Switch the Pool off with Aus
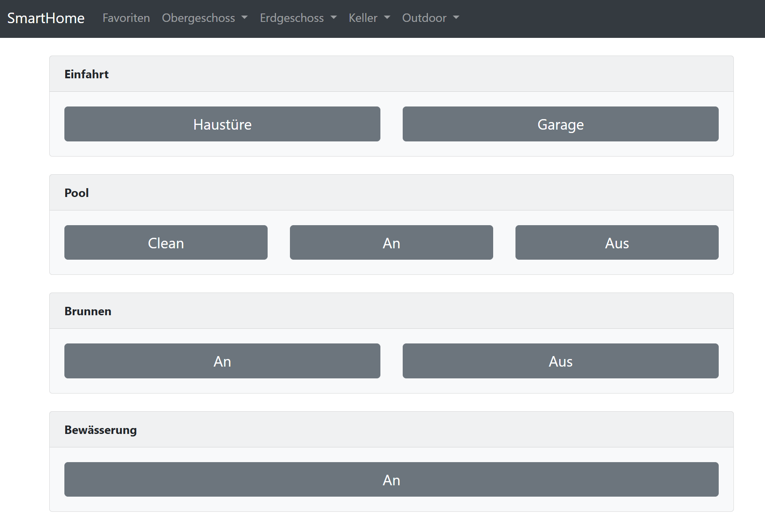 pyautogui.click(x=616, y=243)
